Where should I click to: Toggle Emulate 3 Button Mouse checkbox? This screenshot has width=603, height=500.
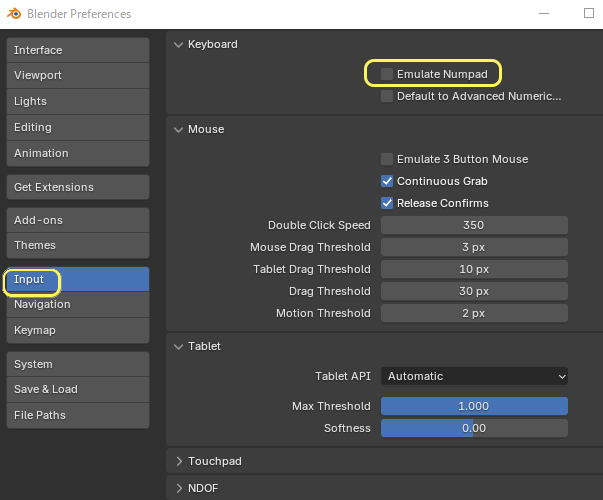(387, 159)
